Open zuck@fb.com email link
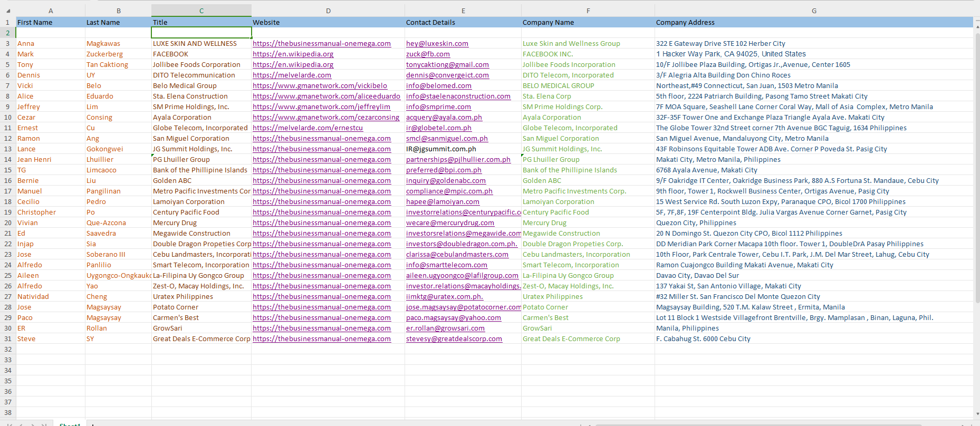The height and width of the screenshot is (426, 980). click(x=428, y=54)
